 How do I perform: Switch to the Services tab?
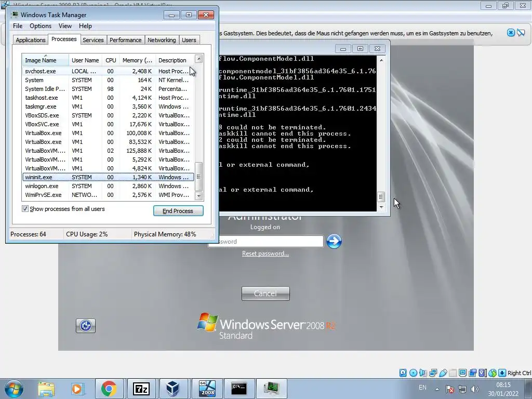coord(93,40)
